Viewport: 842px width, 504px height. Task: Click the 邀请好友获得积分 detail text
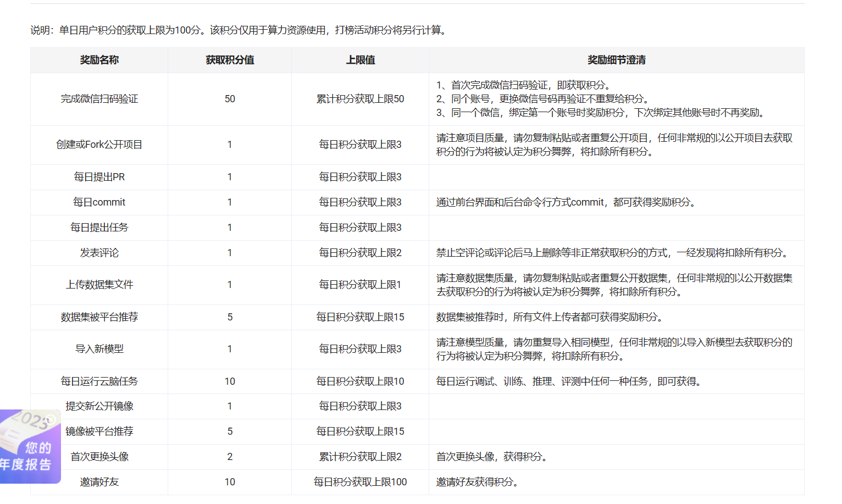click(x=479, y=482)
